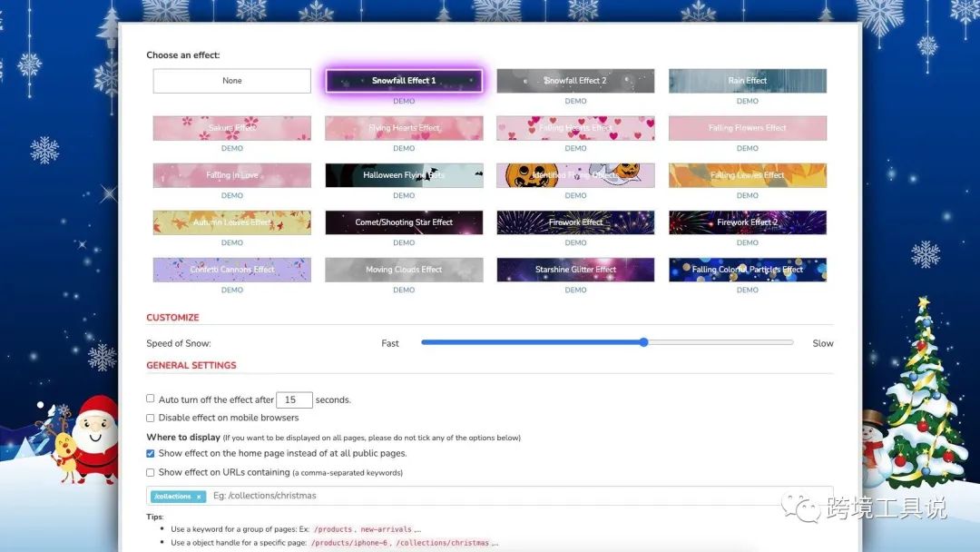Check Disable effect on mobile browsers

150,418
